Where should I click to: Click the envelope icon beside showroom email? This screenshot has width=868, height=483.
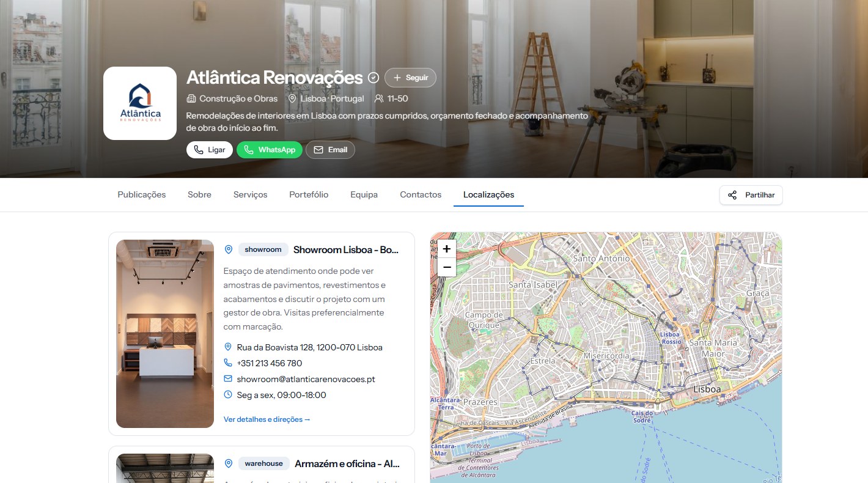(228, 378)
